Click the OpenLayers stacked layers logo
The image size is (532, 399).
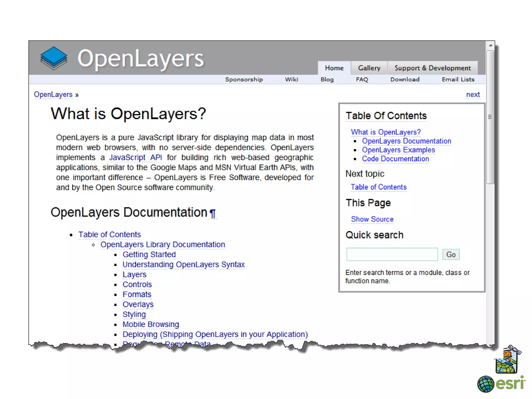coord(54,58)
